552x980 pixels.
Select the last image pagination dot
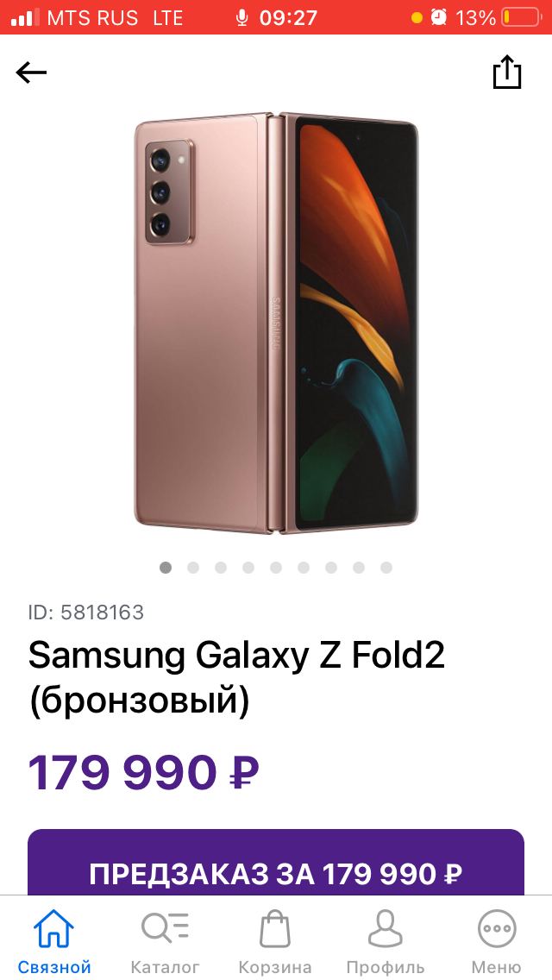coord(386,568)
